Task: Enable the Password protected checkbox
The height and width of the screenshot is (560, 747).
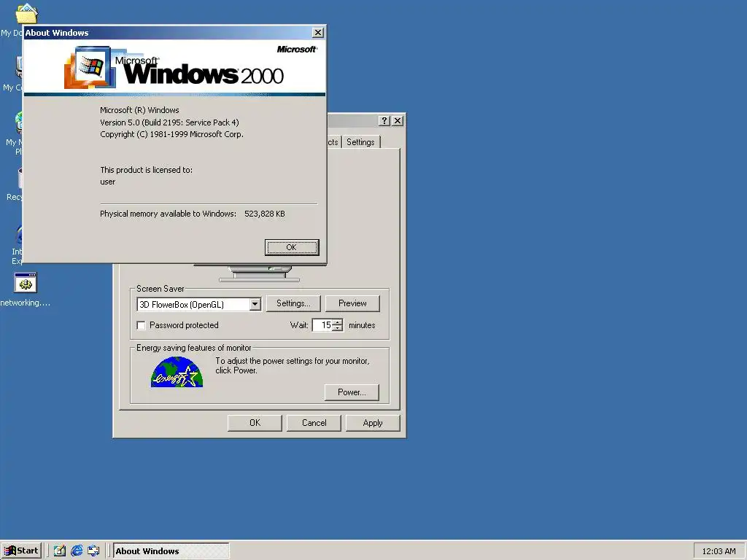Action: [x=141, y=325]
